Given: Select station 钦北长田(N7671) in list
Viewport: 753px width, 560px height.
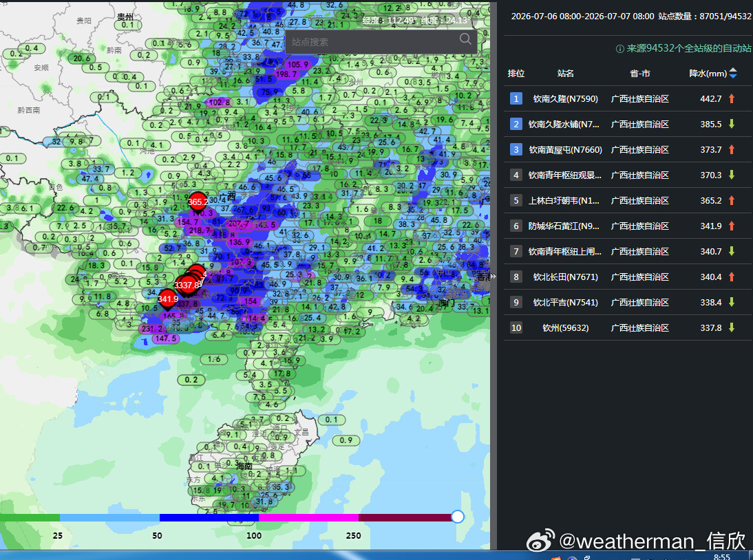Looking at the screenshot, I should pyautogui.click(x=565, y=277).
